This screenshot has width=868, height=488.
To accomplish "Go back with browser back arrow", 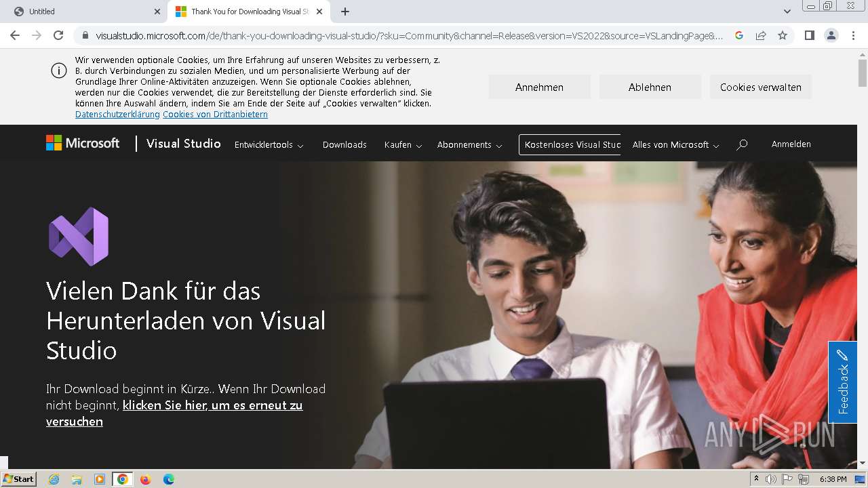I will (15, 35).
